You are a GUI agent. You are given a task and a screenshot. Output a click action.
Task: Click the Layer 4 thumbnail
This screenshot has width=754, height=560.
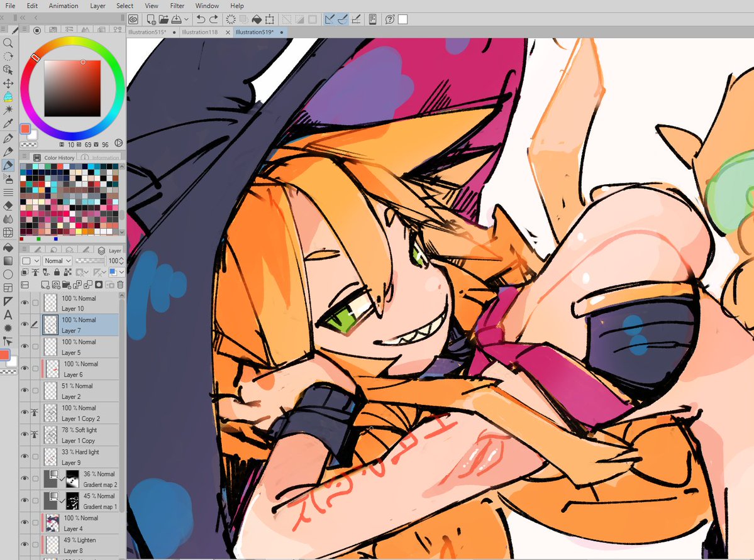pyautogui.click(x=52, y=523)
